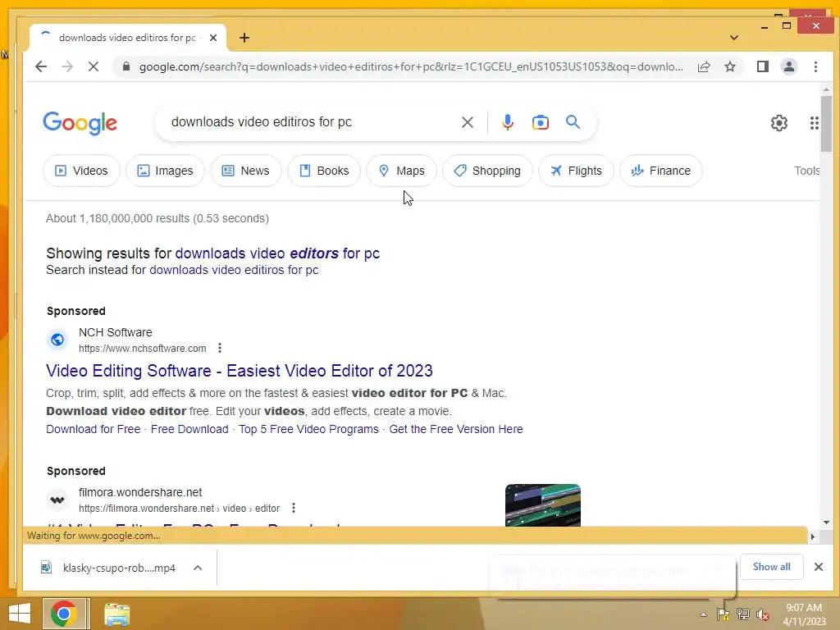Filter results by Books
The height and width of the screenshot is (630, 840).
(x=323, y=171)
